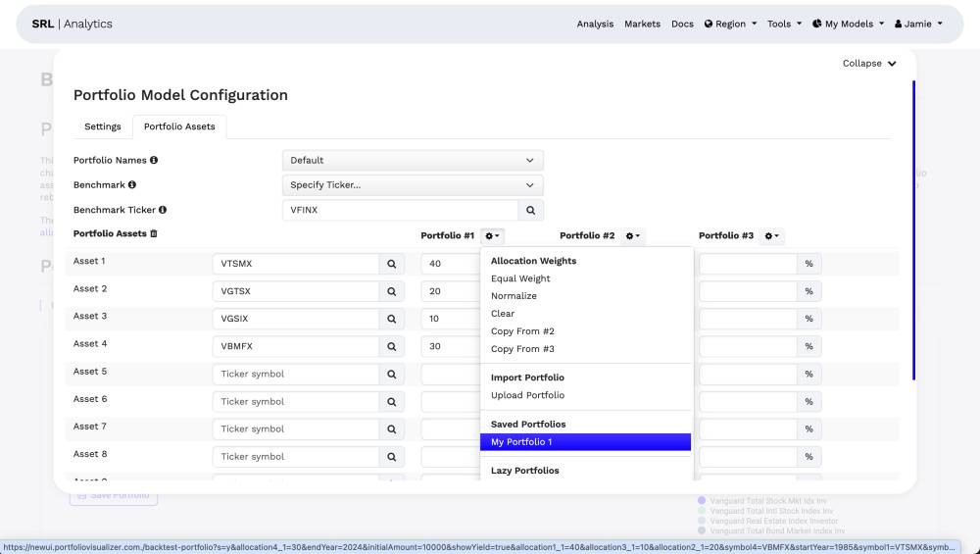
Task: Click the search icon in Asset 7 row
Action: [x=391, y=428]
